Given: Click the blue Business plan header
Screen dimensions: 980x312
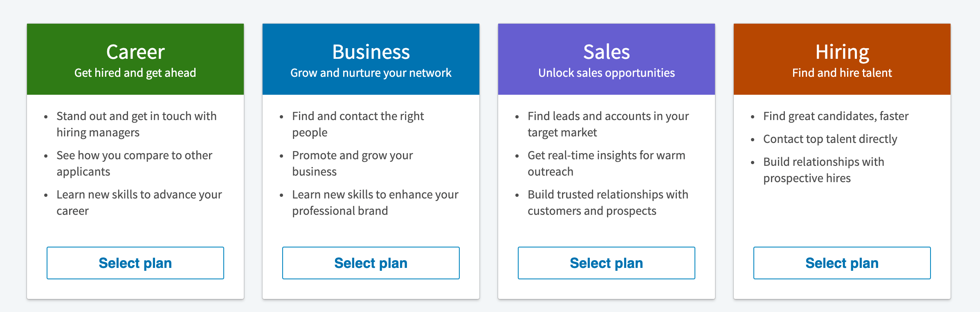Looking at the screenshot, I should click(x=370, y=58).
